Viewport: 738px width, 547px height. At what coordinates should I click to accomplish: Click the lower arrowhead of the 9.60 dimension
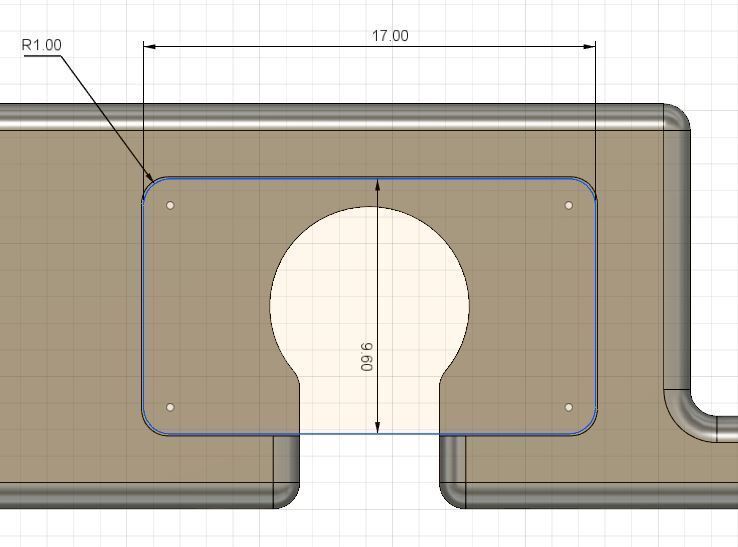click(377, 427)
